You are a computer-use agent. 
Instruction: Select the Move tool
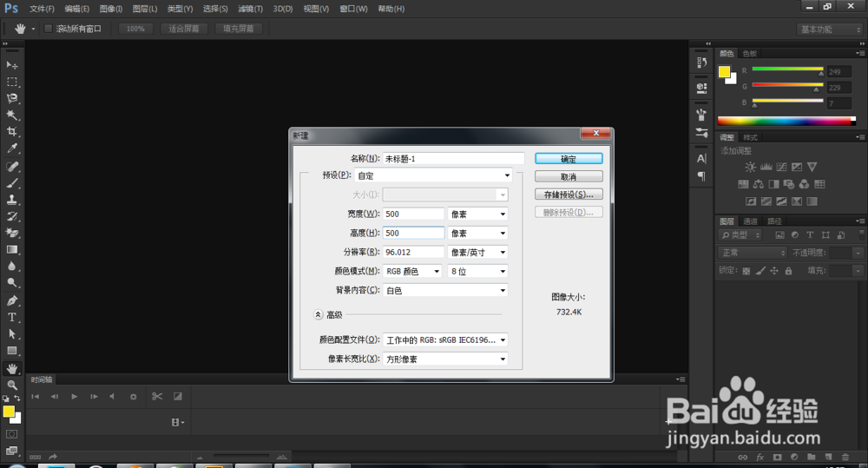click(11, 65)
